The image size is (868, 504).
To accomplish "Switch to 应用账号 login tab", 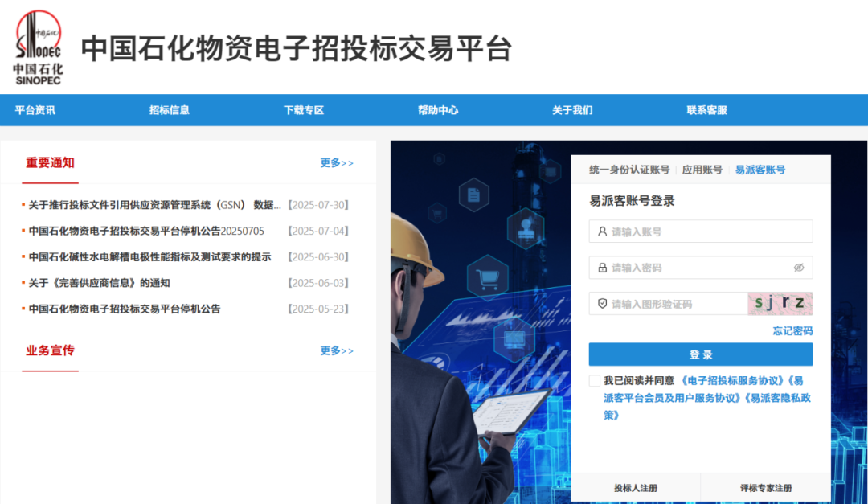I will (702, 170).
